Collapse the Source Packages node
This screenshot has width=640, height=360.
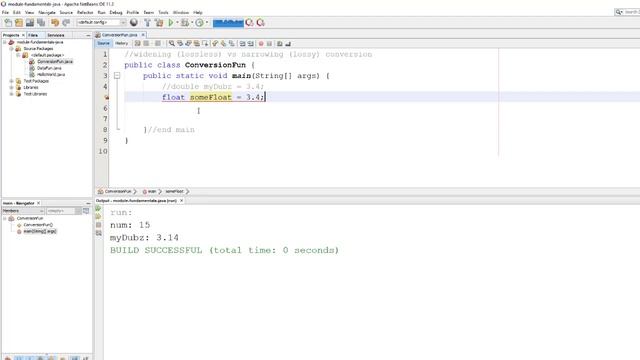[11, 49]
